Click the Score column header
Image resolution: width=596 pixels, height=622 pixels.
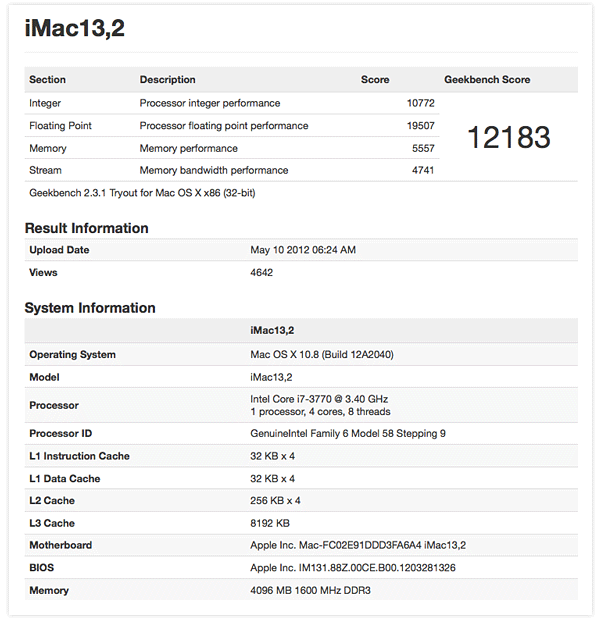[x=375, y=80]
